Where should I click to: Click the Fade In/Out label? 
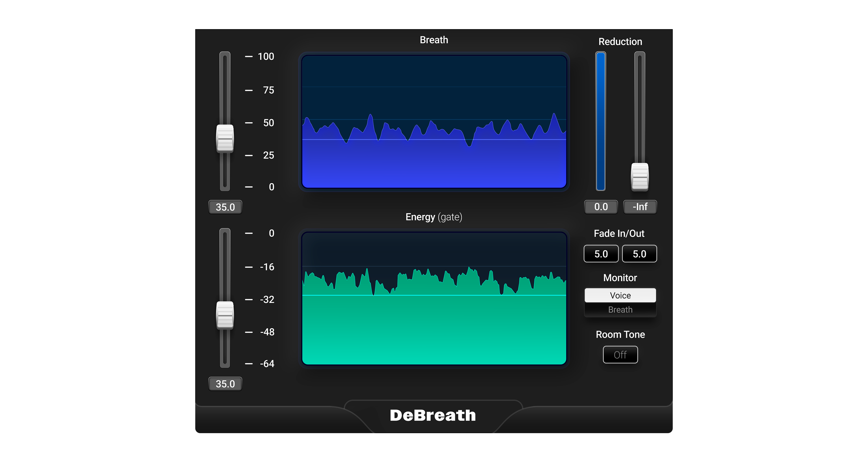pyautogui.click(x=619, y=233)
